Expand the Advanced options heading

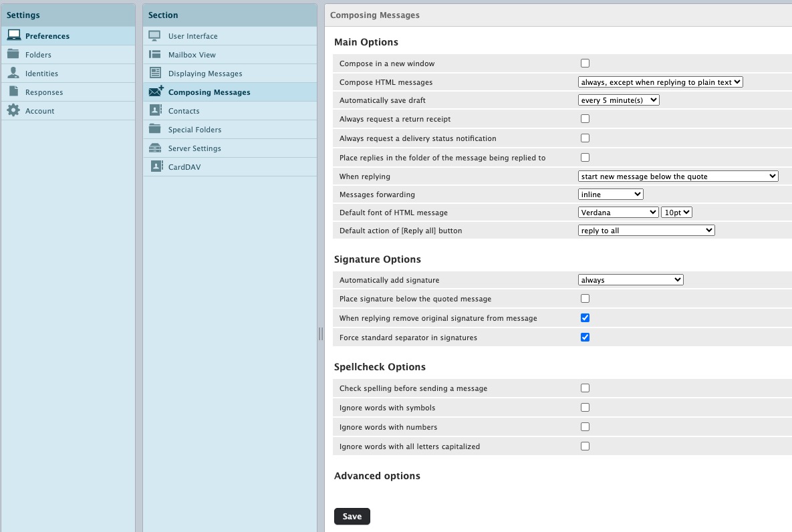(x=377, y=477)
